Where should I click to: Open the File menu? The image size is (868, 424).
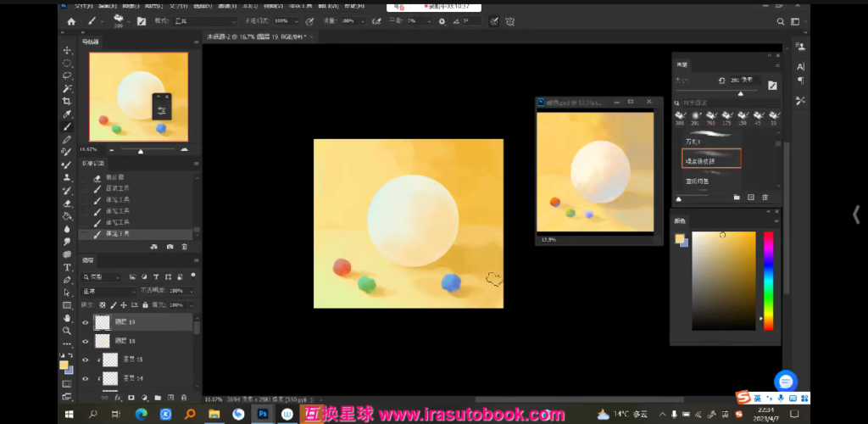tap(83, 6)
